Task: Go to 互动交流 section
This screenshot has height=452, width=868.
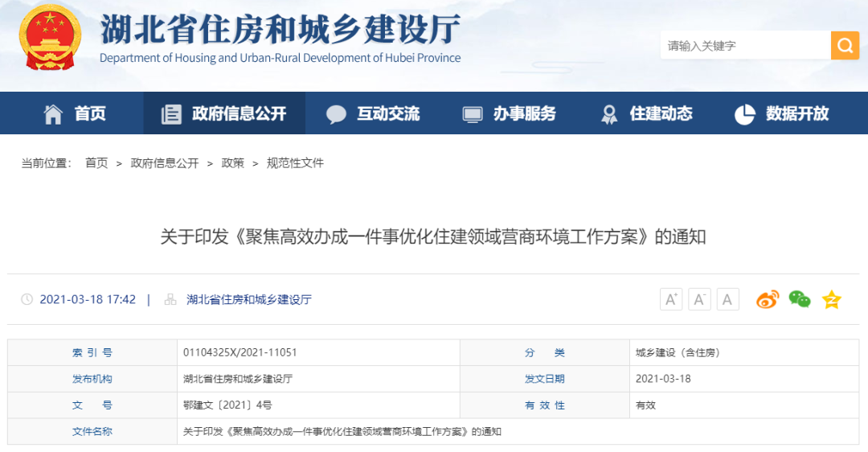Action: [x=373, y=114]
